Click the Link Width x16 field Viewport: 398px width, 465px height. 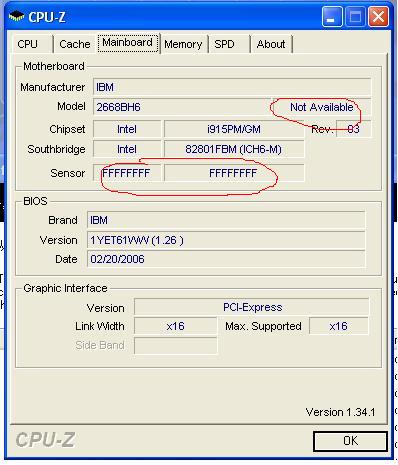[176, 326]
